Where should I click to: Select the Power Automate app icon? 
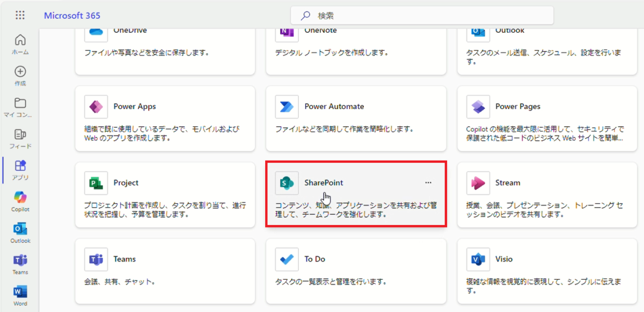287,106
